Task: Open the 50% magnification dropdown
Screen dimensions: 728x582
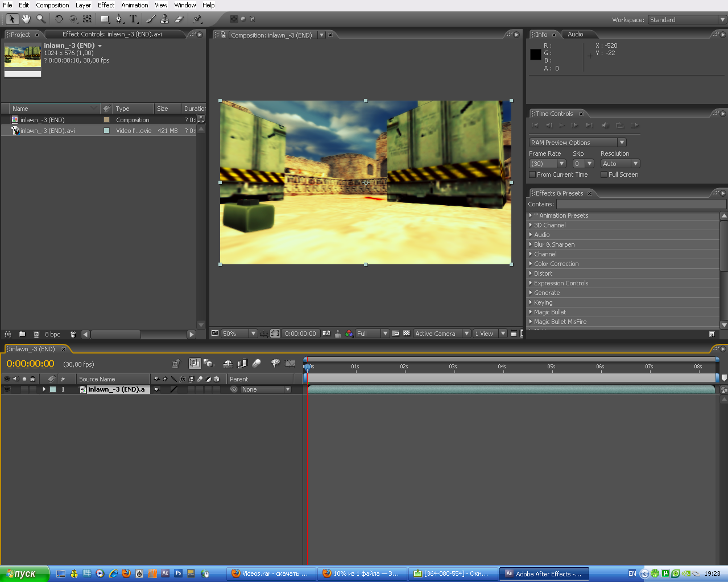Action: pos(253,334)
